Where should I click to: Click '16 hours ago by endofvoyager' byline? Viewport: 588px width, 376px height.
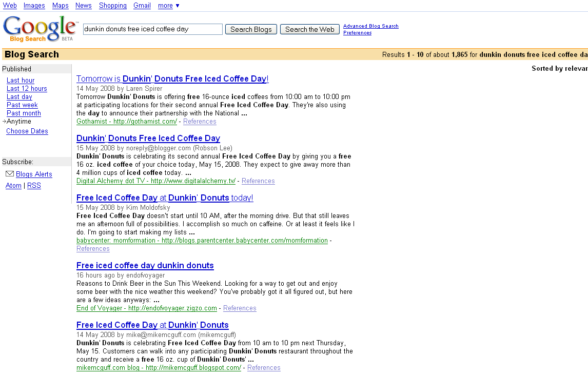pos(121,275)
